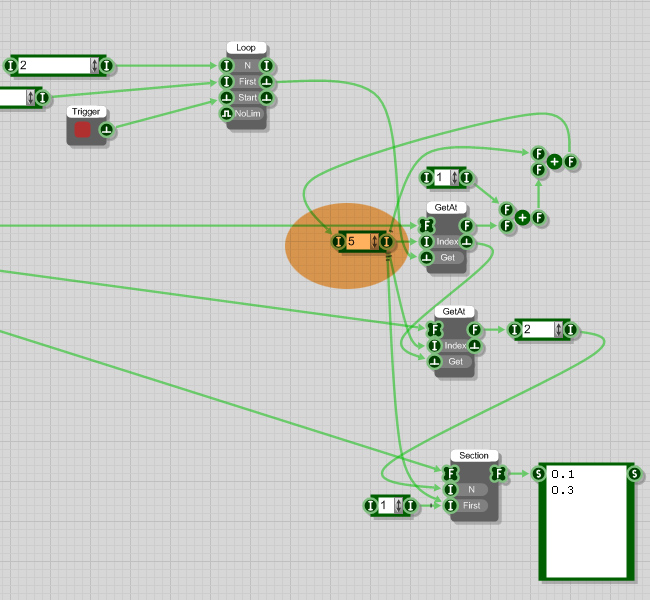This screenshot has height=600, width=650.
Task: Click the Get input port on upper GetAt
Action: pyautogui.click(x=427, y=258)
